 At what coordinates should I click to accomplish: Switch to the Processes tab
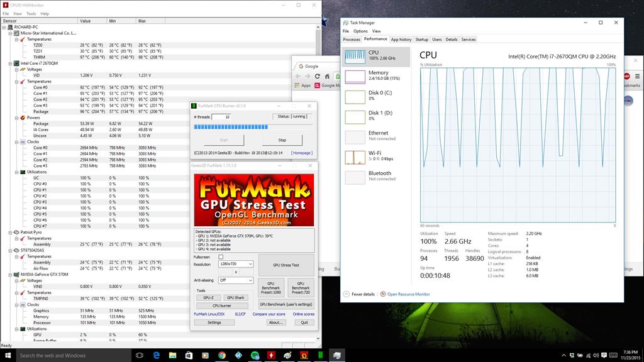point(352,40)
